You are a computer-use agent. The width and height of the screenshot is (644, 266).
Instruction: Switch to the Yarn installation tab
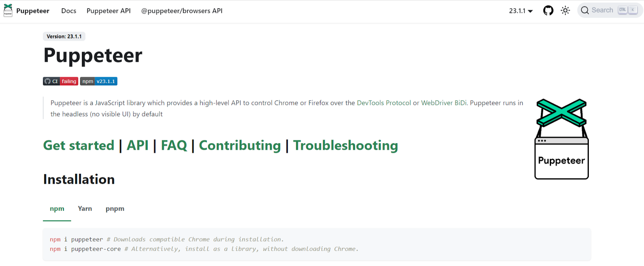85,209
